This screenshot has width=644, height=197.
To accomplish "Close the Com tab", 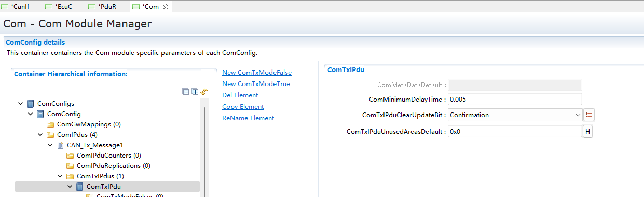I will [166, 6].
